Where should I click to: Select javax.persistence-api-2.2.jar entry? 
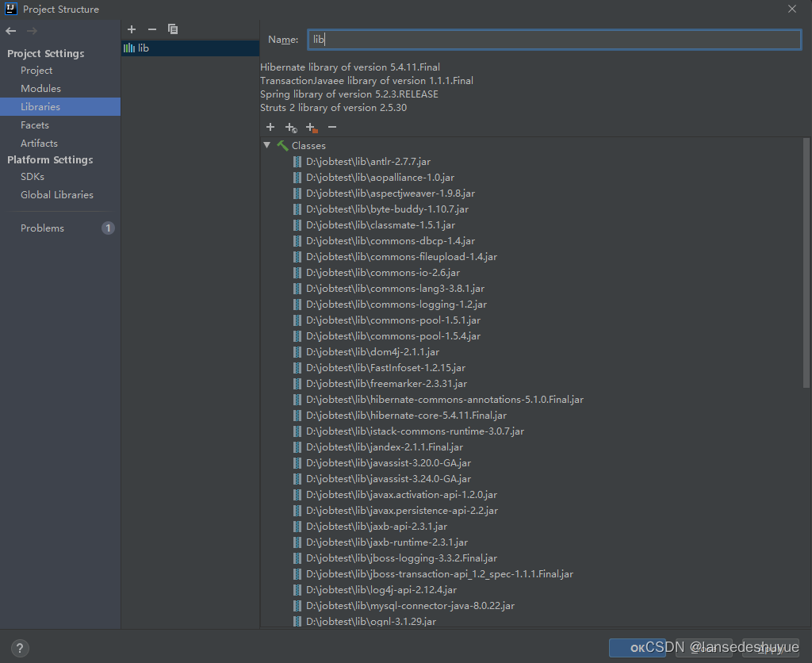pos(402,511)
